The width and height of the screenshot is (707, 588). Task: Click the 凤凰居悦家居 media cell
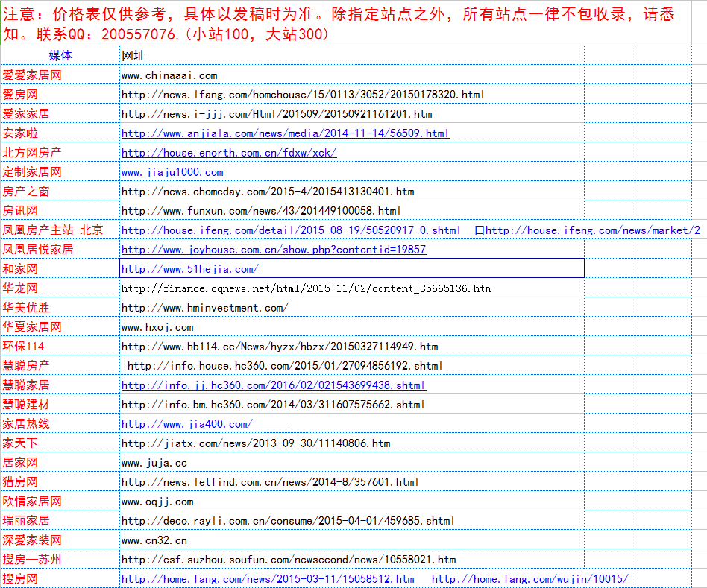(x=60, y=249)
